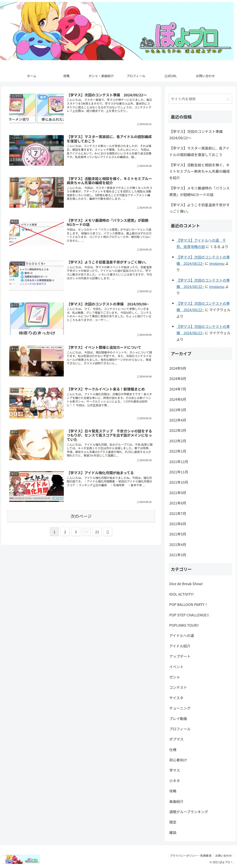Open category 週間グループランキング
The height and width of the screenshot is (868, 237).
click(188, 812)
